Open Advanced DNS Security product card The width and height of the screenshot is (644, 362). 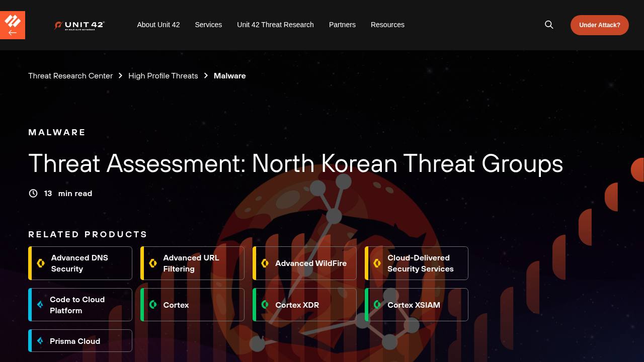point(80,263)
